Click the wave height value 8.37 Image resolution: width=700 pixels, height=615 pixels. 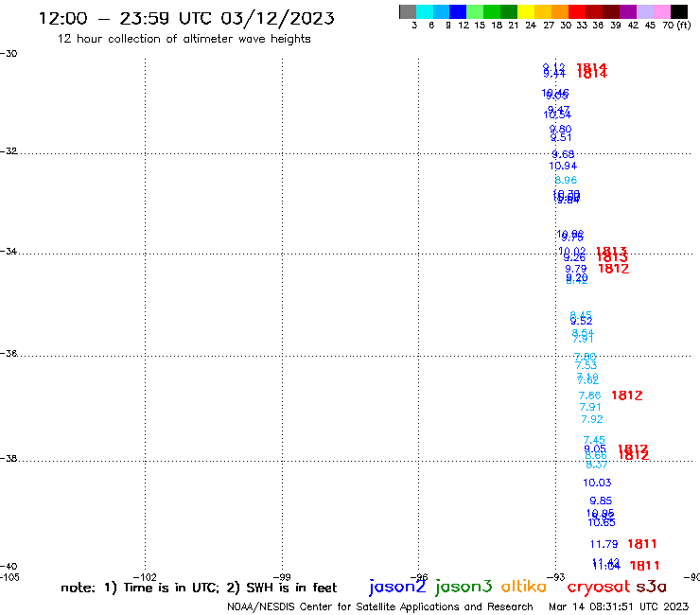coord(597,465)
